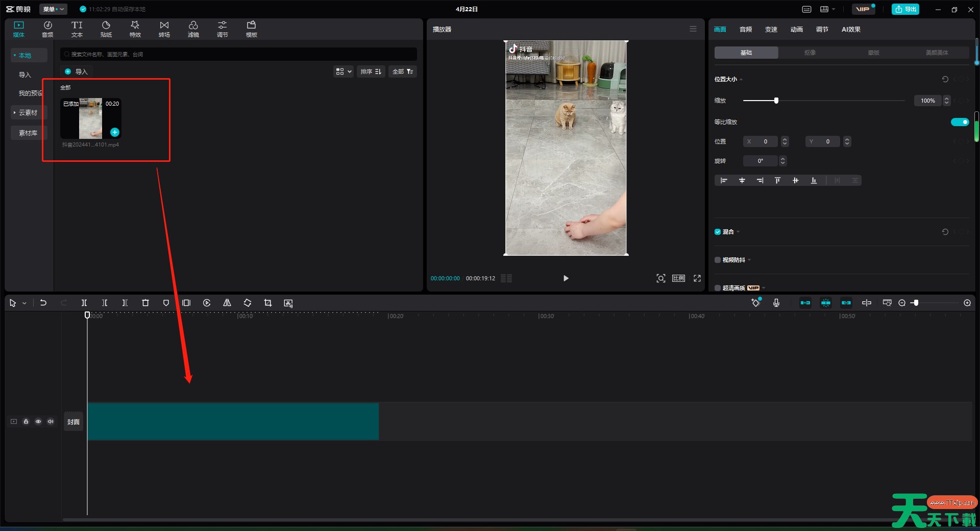This screenshot has height=531, width=980.
Task: Open the 菜单 dropdown menu
Action: (53, 9)
